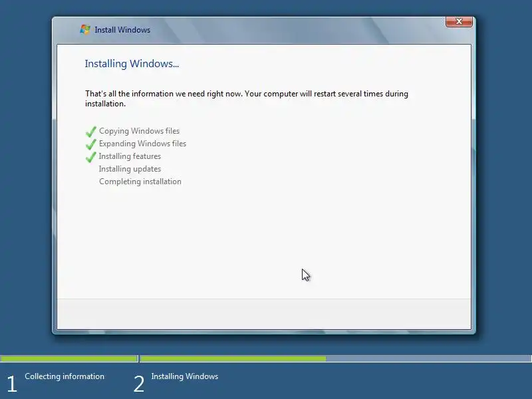This screenshot has height=399, width=532.
Task: Click the 'Installing Windows' stage label at bottom
Action: point(185,376)
